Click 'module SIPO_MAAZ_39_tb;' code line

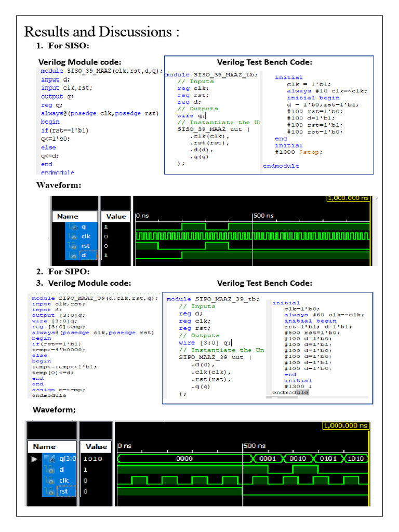212,299
